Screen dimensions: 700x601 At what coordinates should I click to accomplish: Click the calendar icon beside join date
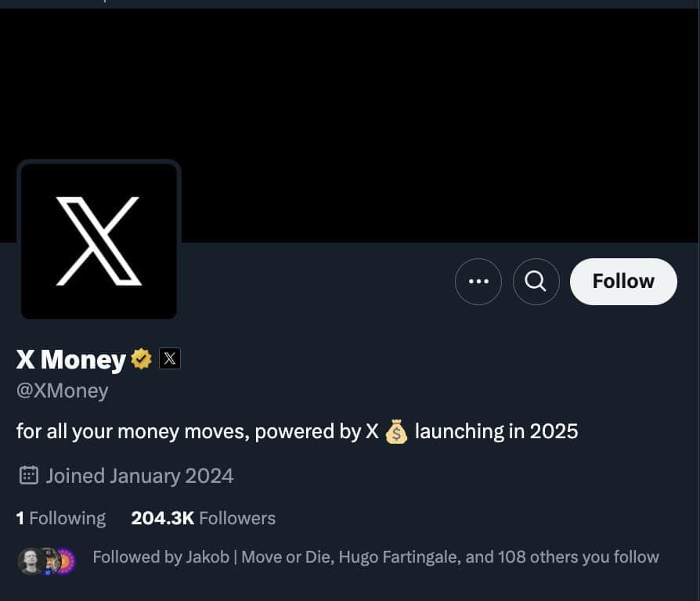tap(28, 475)
